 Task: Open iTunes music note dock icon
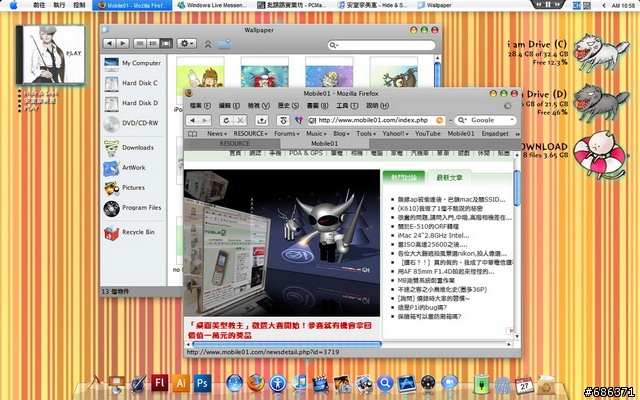click(299, 383)
